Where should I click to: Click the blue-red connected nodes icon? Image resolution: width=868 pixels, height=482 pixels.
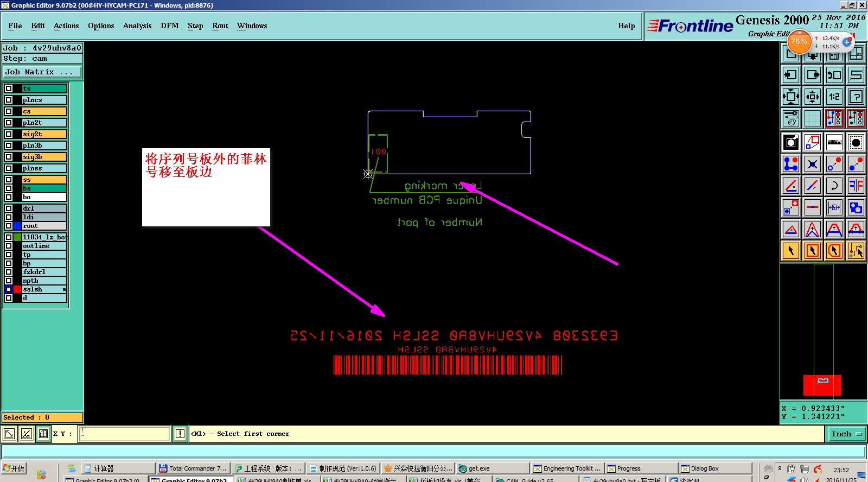pyautogui.click(x=791, y=164)
